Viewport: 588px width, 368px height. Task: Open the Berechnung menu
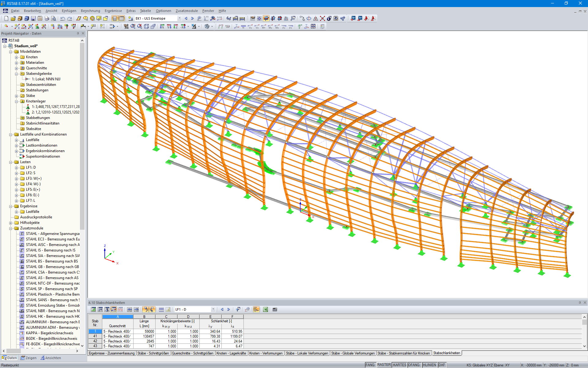coord(90,11)
